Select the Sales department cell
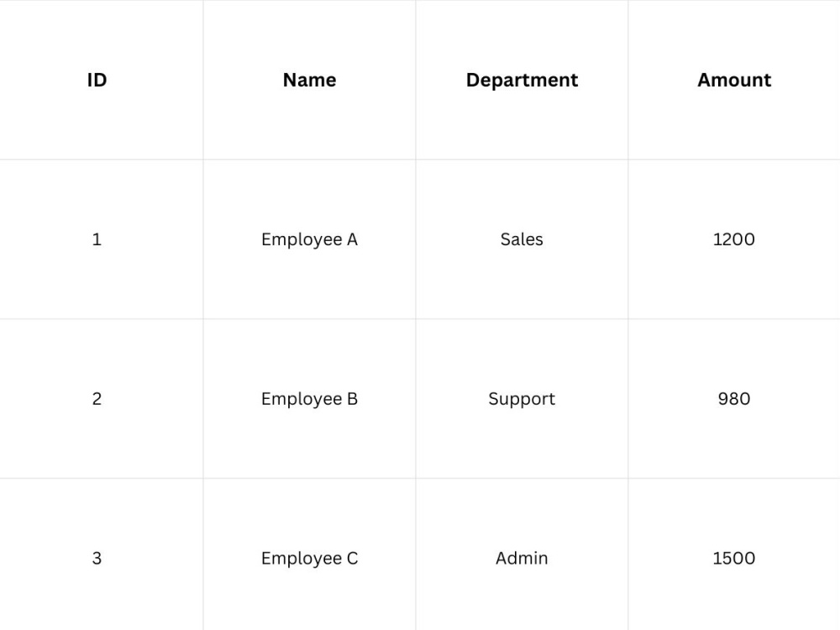The height and width of the screenshot is (630, 840). (522, 239)
